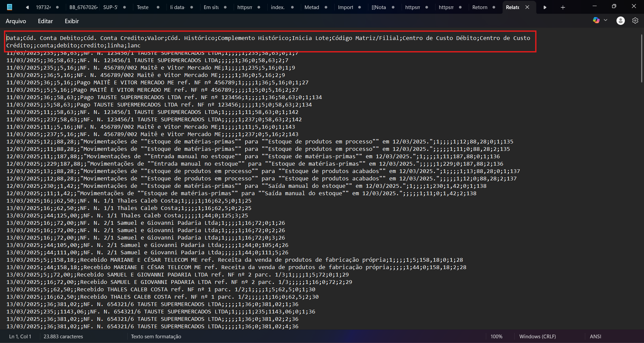
Task: Expand the Copilot dropdown chevron
Action: [605, 20]
